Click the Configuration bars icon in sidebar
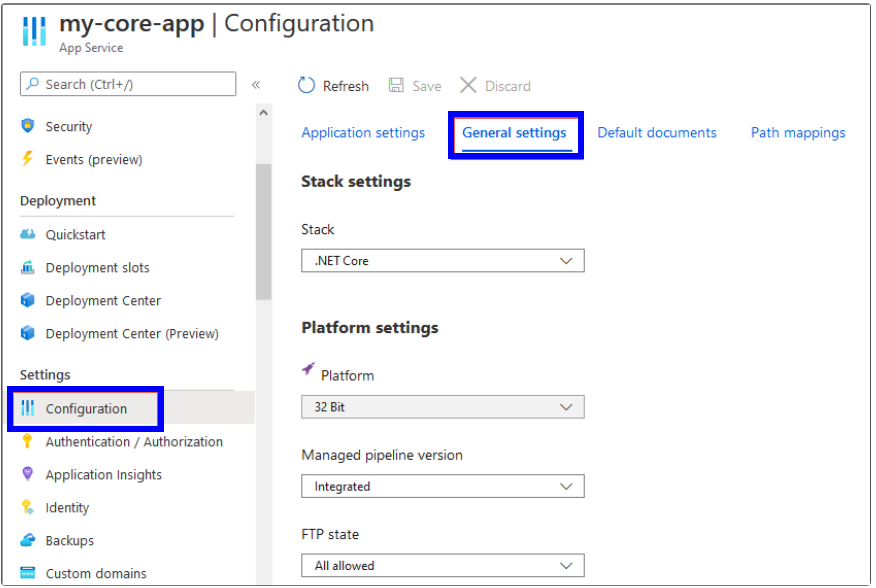This screenshot has height=588, width=876. pos(27,408)
